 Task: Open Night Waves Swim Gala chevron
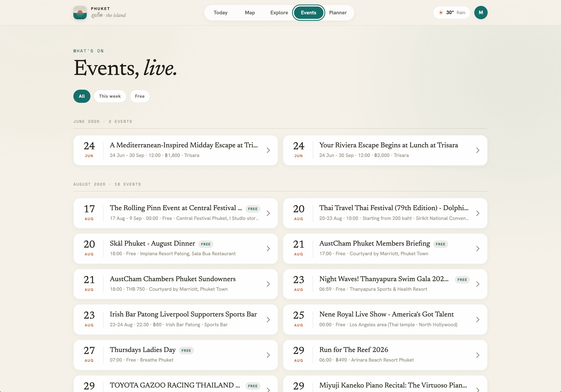(x=478, y=284)
